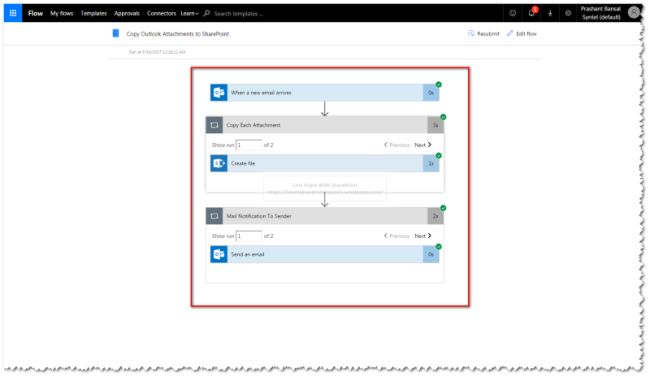
Task: Click Show run field in Copy Each Attachment
Action: (249, 145)
